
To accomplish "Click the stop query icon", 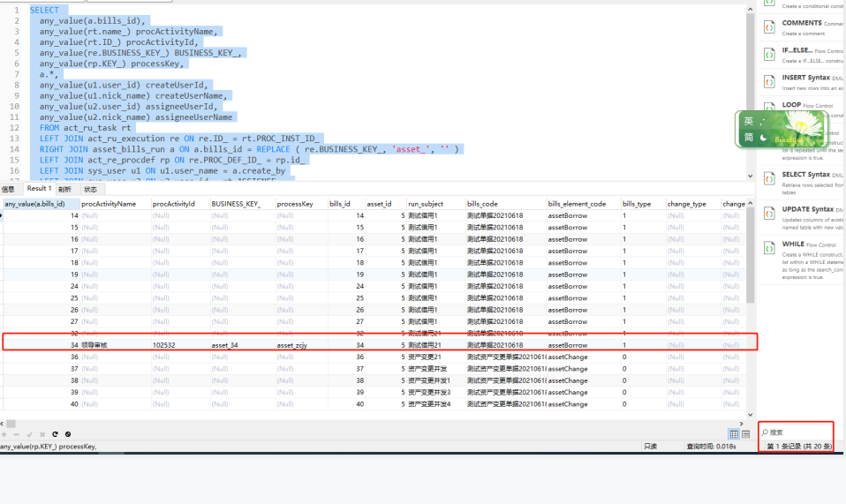I will (68, 434).
